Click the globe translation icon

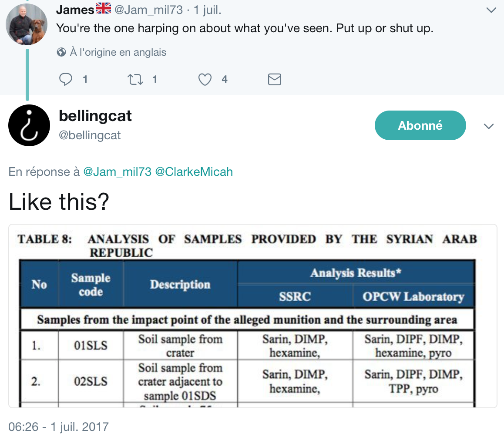(x=61, y=52)
